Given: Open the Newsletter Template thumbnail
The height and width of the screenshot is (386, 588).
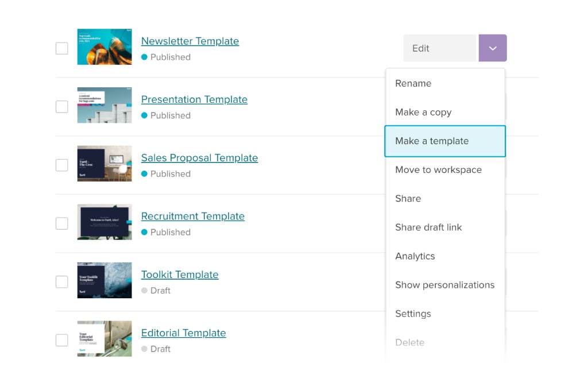Looking at the screenshot, I should click(x=105, y=47).
